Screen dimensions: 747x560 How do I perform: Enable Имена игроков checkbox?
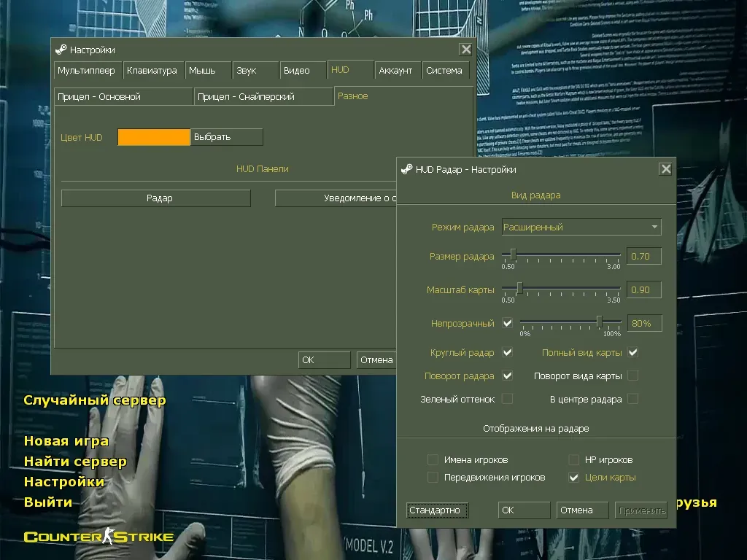pyautogui.click(x=433, y=459)
